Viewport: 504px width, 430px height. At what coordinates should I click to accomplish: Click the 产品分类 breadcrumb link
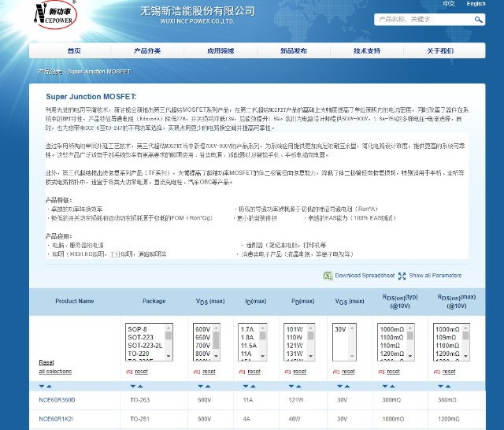tap(50, 72)
